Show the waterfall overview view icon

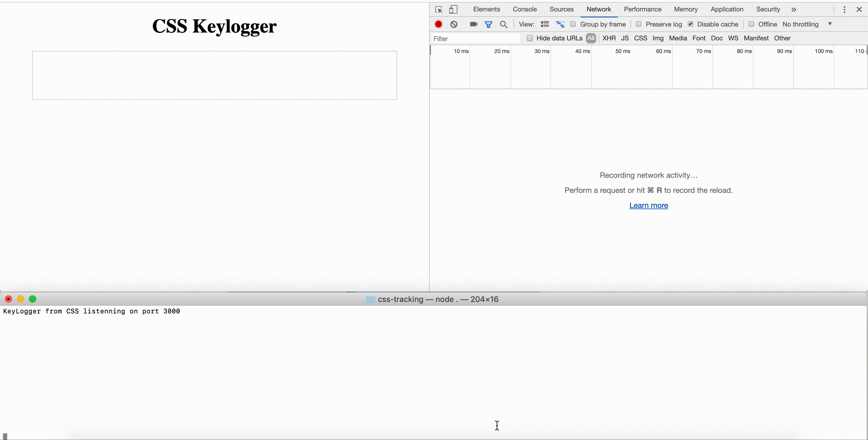click(x=560, y=24)
